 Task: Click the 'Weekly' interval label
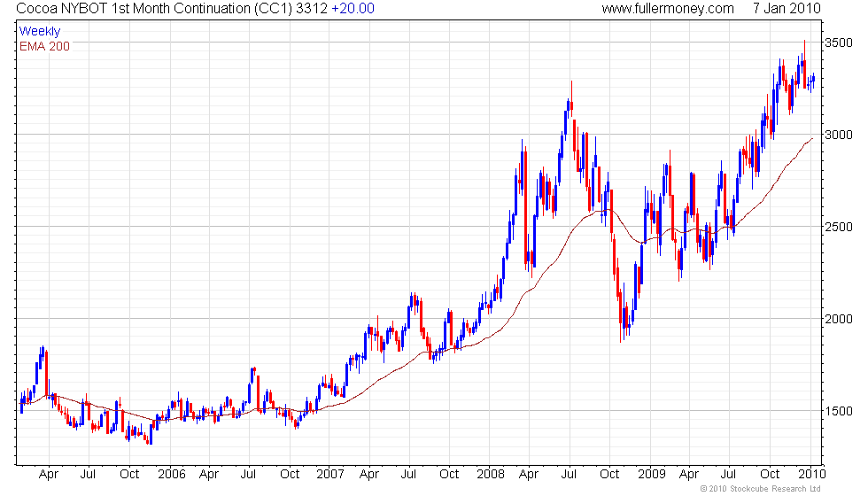[x=39, y=32]
